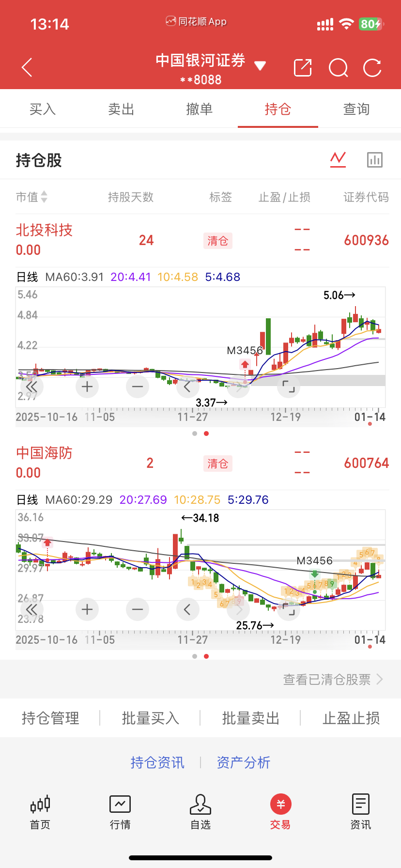Open the 资产分析 link
Image resolution: width=401 pixels, height=868 pixels.
click(x=244, y=762)
